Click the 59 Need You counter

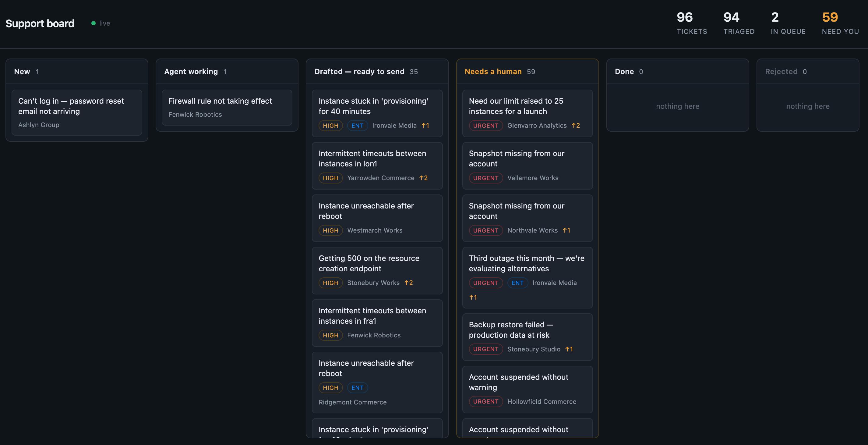[x=840, y=23]
